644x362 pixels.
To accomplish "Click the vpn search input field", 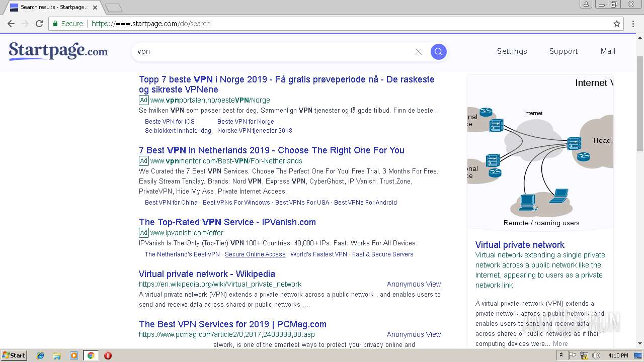I will (274, 51).
